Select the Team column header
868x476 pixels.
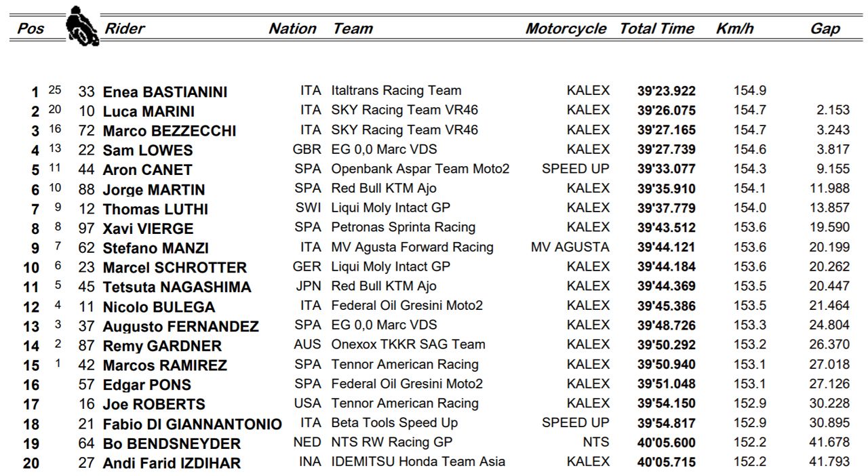tap(353, 28)
